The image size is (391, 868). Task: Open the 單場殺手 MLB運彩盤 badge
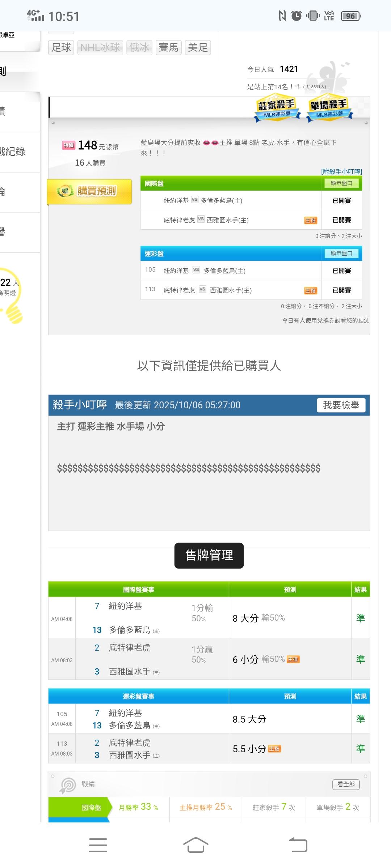click(x=329, y=108)
